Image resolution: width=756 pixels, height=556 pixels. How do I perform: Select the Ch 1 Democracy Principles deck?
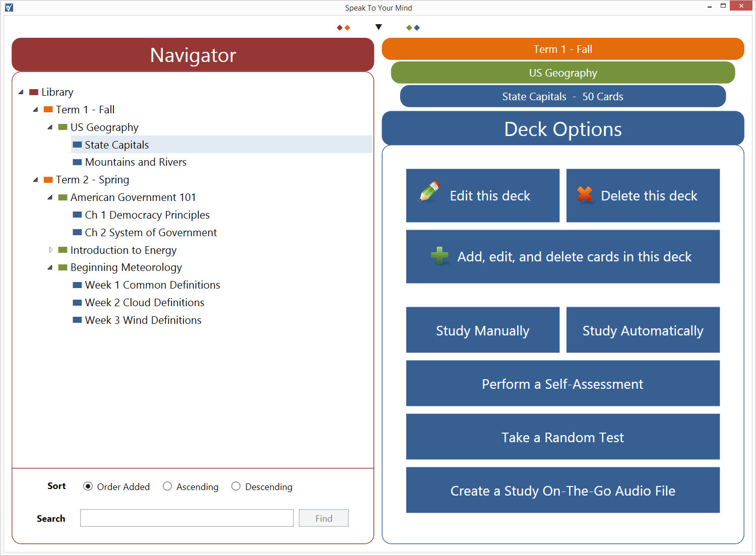click(x=147, y=215)
